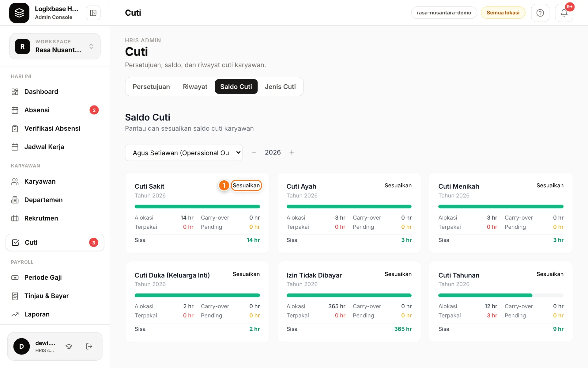Collapse the sidebar panel icon
588x368 pixels.
point(93,13)
